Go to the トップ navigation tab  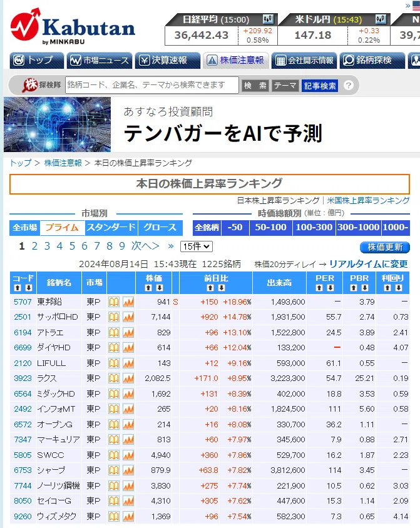36,61
